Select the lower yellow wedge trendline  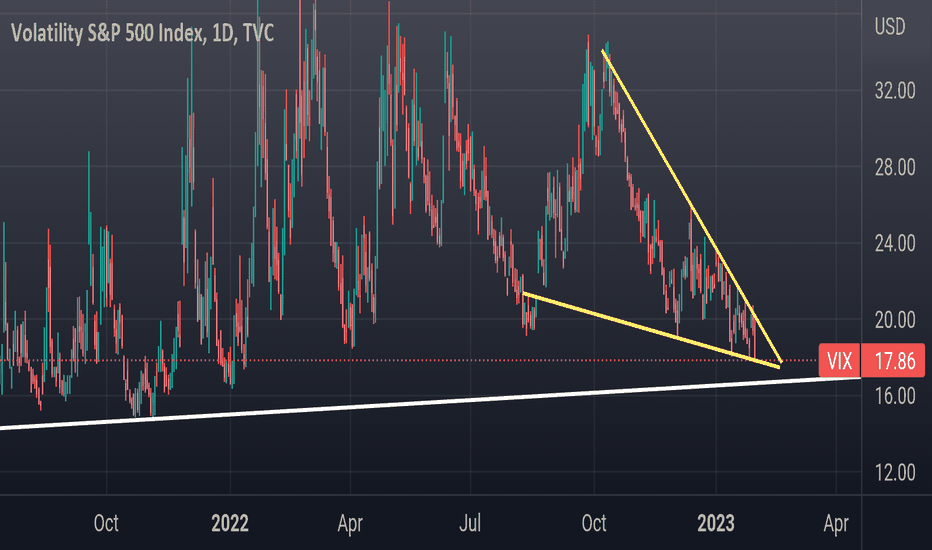pyautogui.click(x=651, y=330)
